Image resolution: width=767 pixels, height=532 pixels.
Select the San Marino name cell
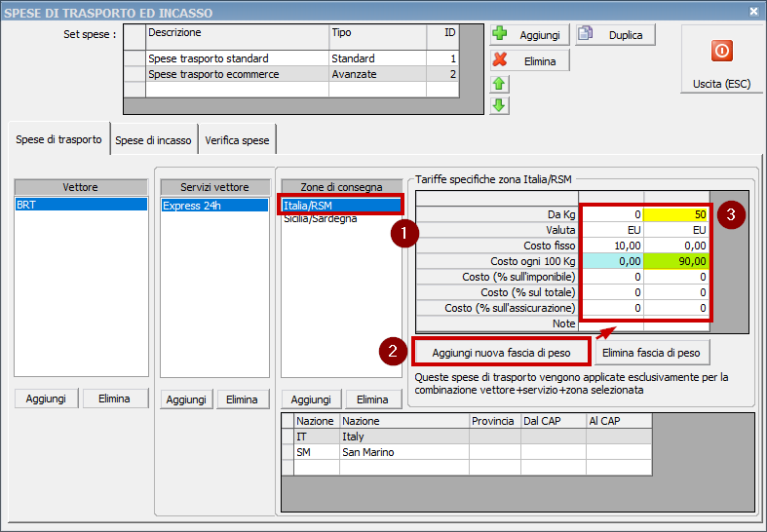point(404,452)
